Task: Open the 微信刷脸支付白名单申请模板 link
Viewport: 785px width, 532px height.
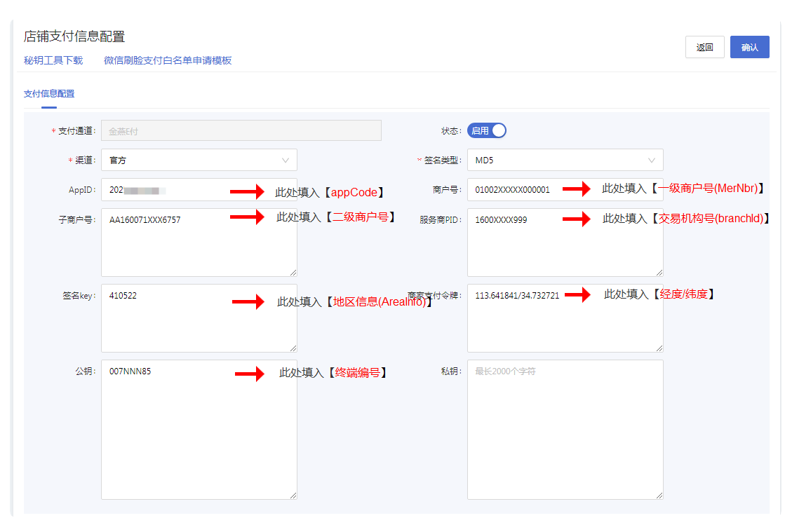Action: click(x=168, y=60)
